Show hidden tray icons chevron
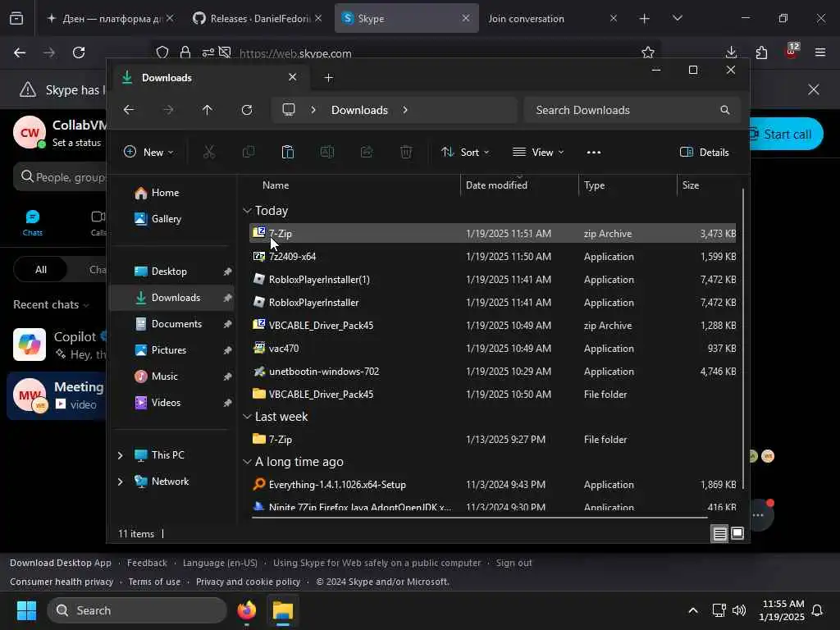The width and height of the screenshot is (840, 630). (x=692, y=610)
